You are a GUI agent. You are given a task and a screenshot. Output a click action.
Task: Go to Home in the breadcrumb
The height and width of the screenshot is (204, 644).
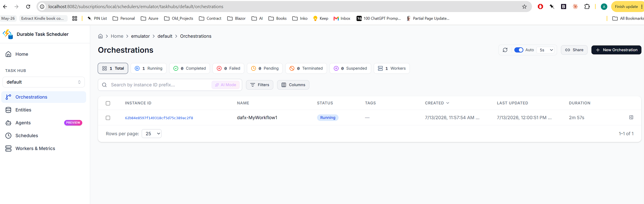coord(117,36)
